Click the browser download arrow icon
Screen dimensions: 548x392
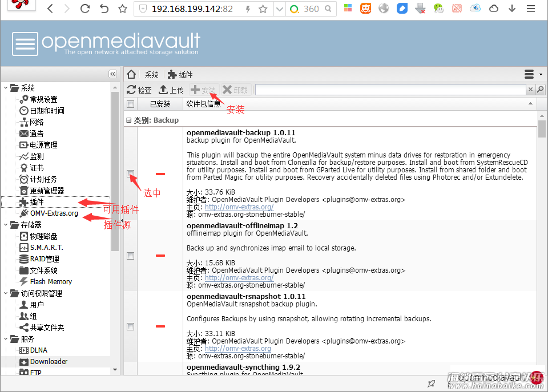(512, 9)
